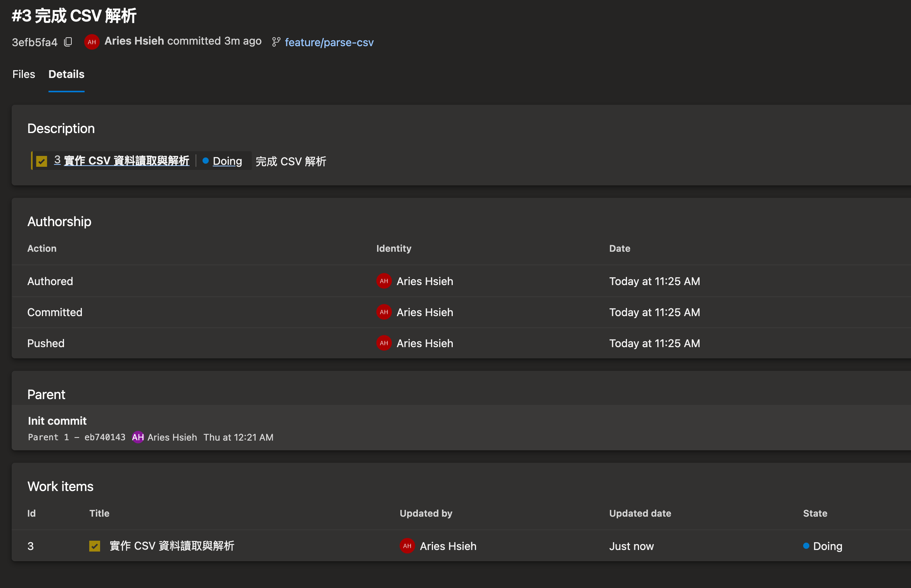Viewport: 911px width, 588px height.
Task: Click the State column header
Action: point(815,514)
